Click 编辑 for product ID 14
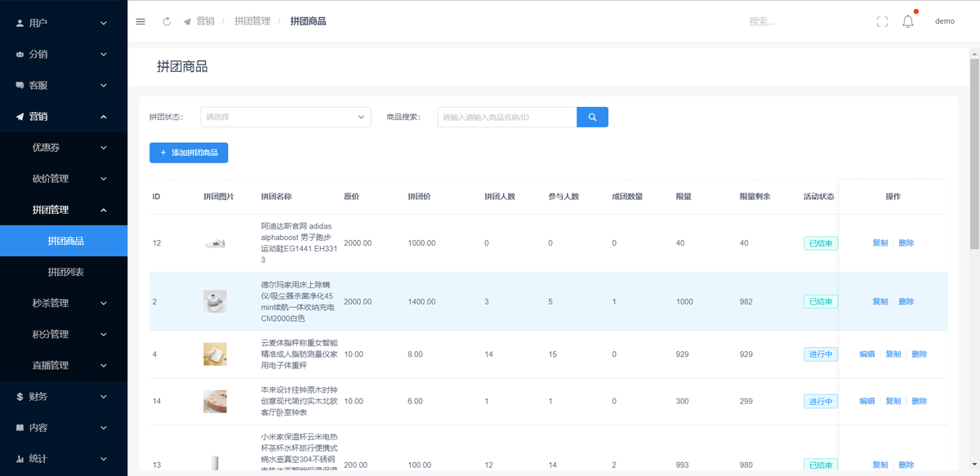This screenshot has height=476, width=980. click(867, 402)
